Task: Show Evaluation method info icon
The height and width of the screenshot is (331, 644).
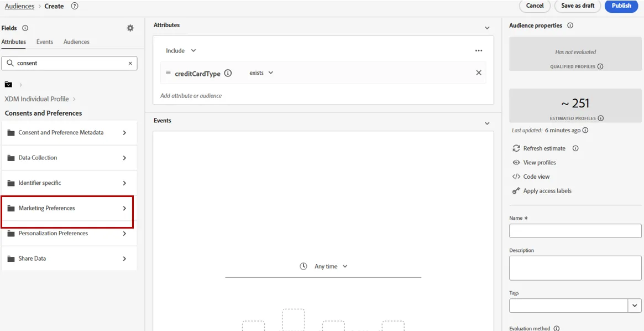Action: tap(557, 329)
